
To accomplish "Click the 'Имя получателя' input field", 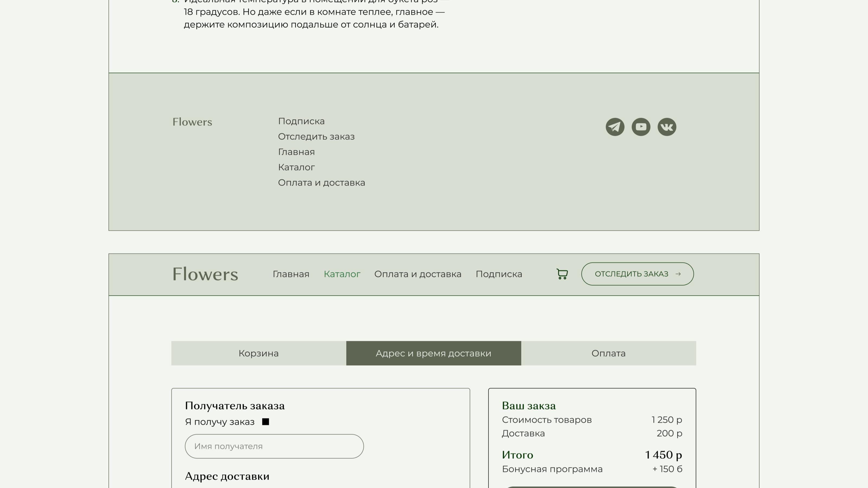I will pos(274,446).
